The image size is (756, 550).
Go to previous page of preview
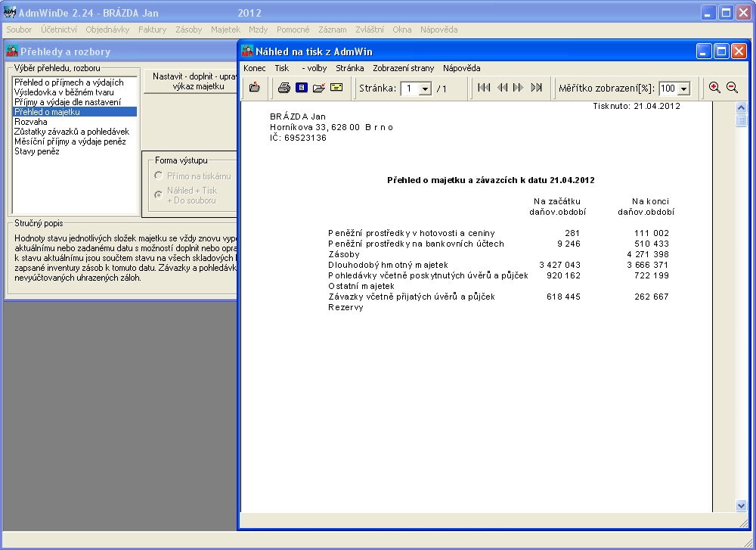[502, 87]
